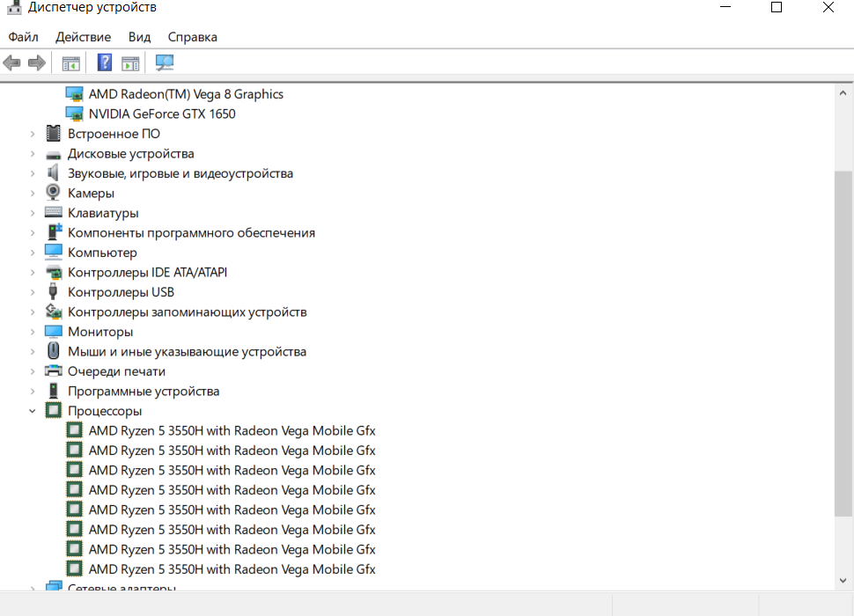The image size is (854, 616).
Task: Expand the Контроллеры USB category
Action: pyautogui.click(x=33, y=292)
